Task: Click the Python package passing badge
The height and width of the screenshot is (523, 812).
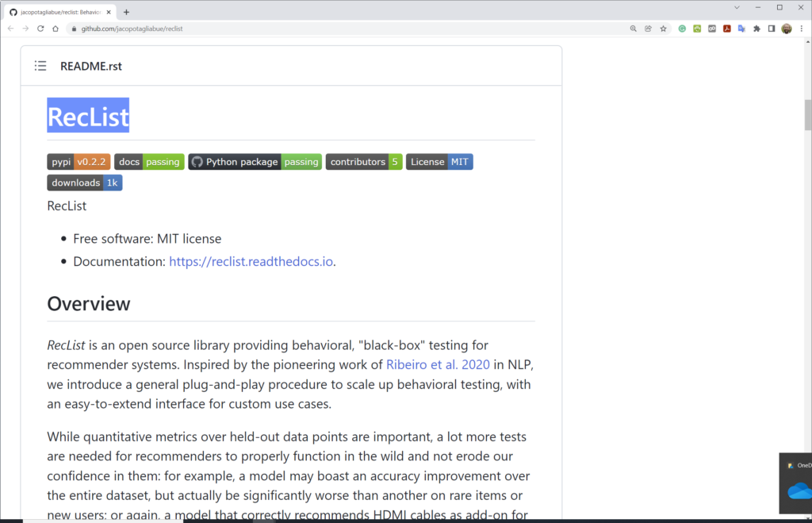Action: 255,162
